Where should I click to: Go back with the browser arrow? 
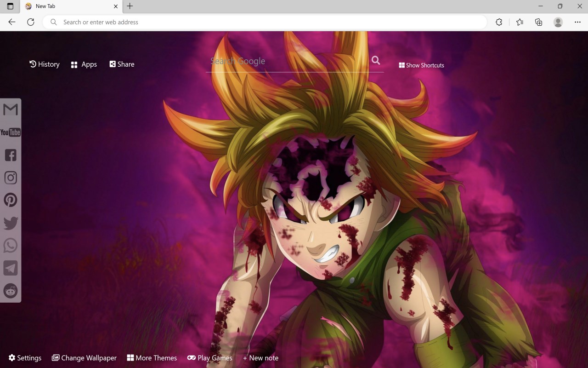pos(12,22)
